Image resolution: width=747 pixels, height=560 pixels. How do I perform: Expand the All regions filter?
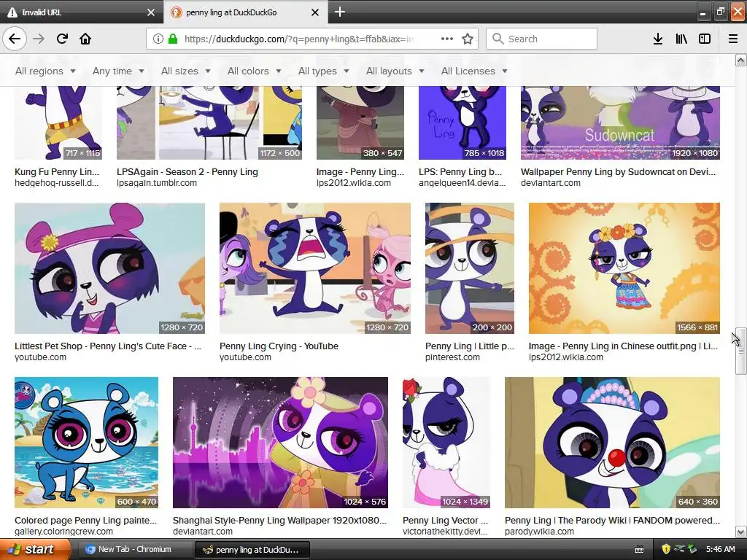pyautogui.click(x=45, y=71)
